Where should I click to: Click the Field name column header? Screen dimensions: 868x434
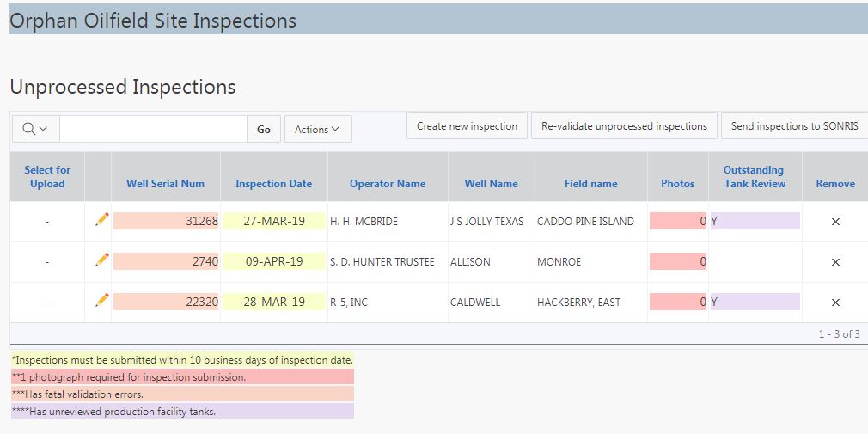(x=590, y=184)
